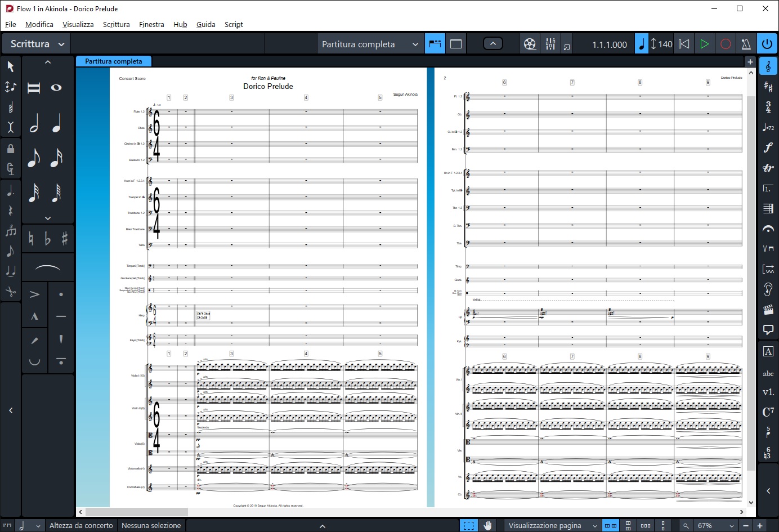
Task: Apply the natural accidental
Action: point(32,239)
